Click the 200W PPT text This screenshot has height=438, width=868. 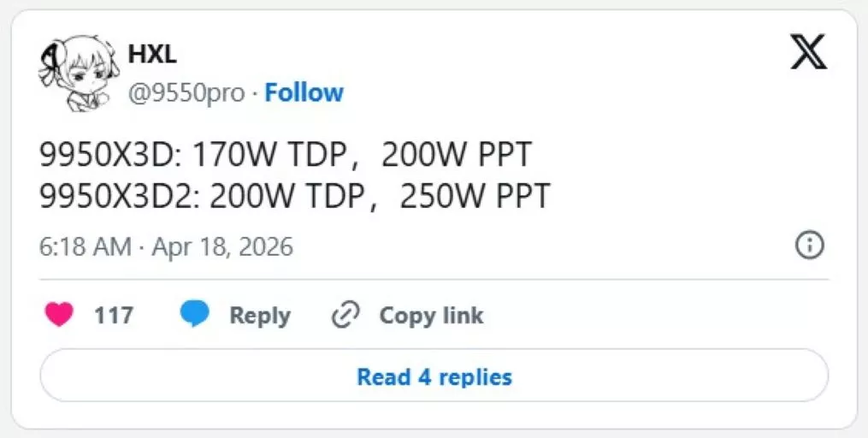coord(457,155)
